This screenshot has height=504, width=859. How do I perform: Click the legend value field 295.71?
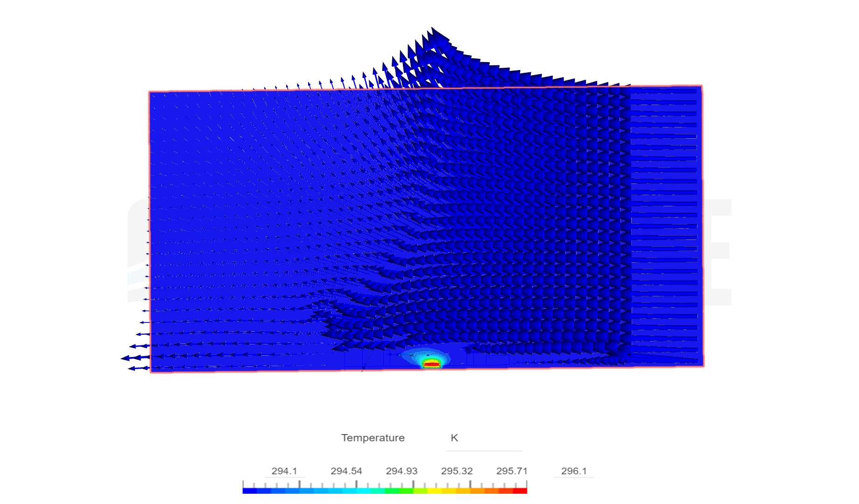(513, 471)
